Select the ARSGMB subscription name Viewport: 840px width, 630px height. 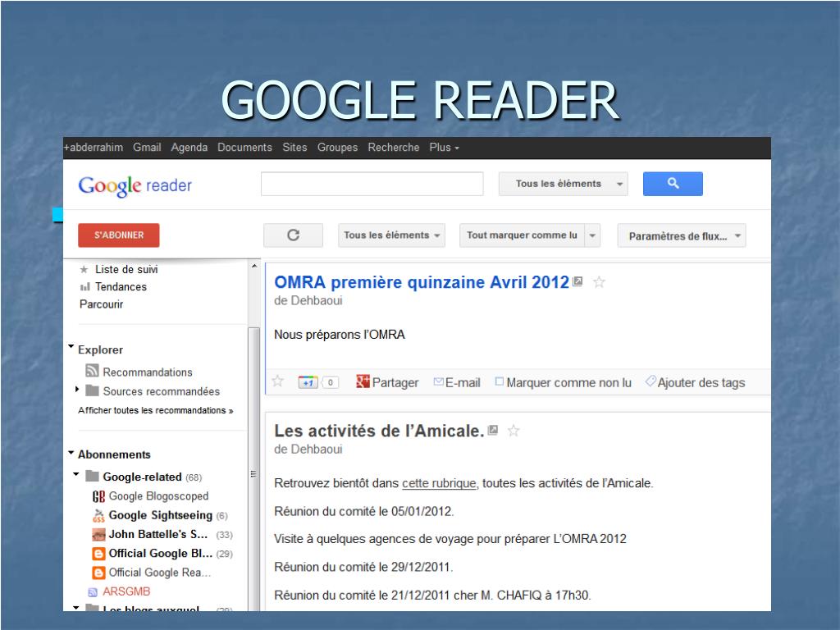(x=126, y=591)
